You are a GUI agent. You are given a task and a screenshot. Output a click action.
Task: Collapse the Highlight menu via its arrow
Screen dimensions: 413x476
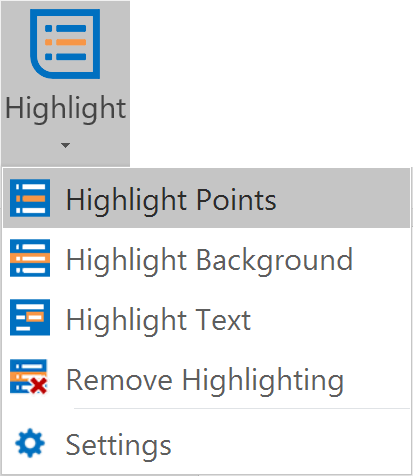point(65,145)
